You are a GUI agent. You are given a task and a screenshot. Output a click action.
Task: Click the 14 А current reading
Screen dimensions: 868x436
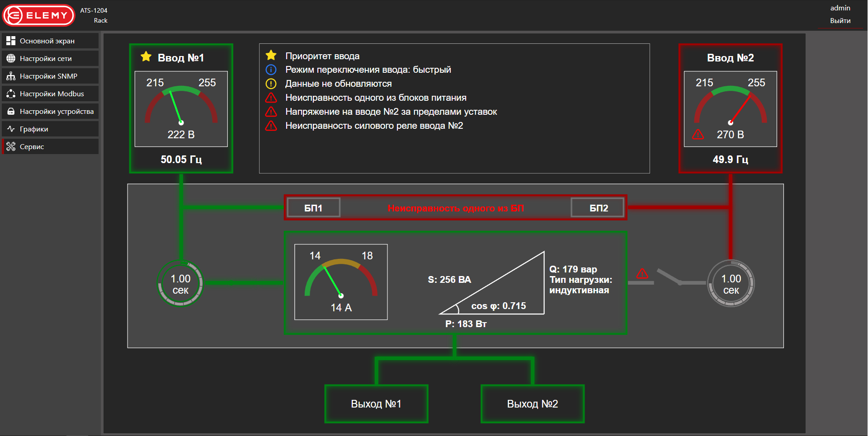(x=341, y=308)
